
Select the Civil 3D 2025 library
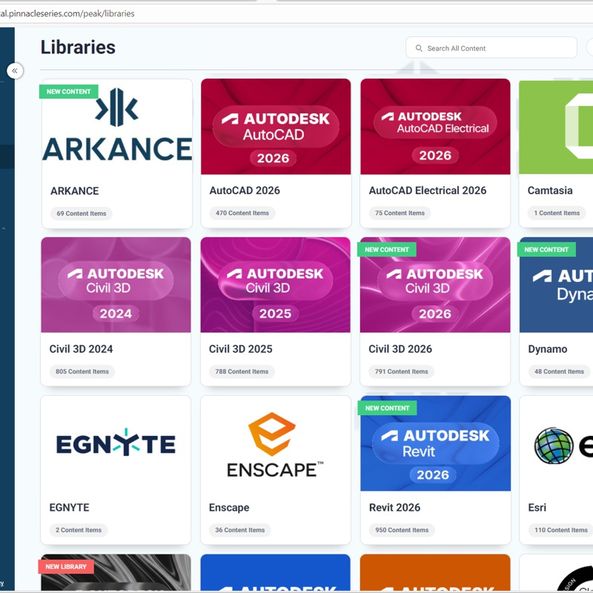tap(275, 312)
